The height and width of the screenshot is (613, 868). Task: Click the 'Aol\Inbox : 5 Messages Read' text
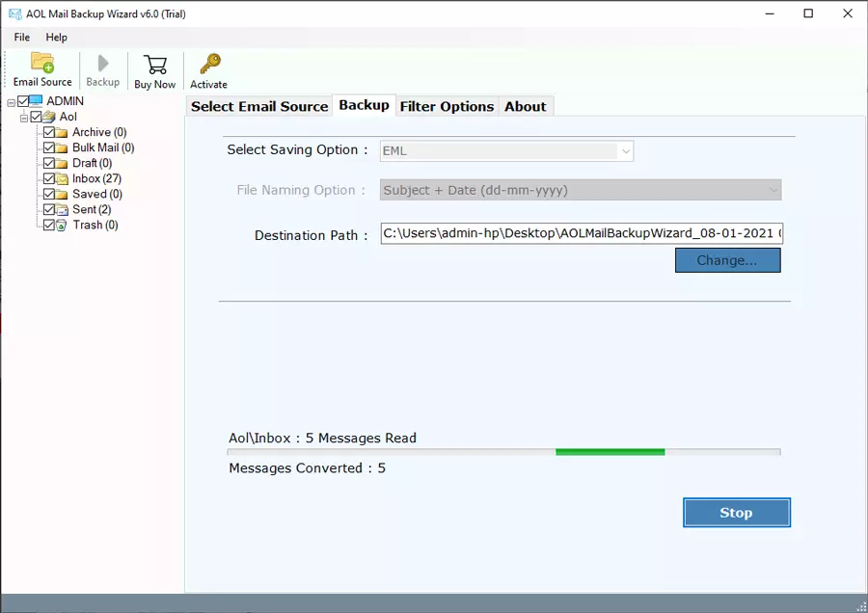point(323,439)
